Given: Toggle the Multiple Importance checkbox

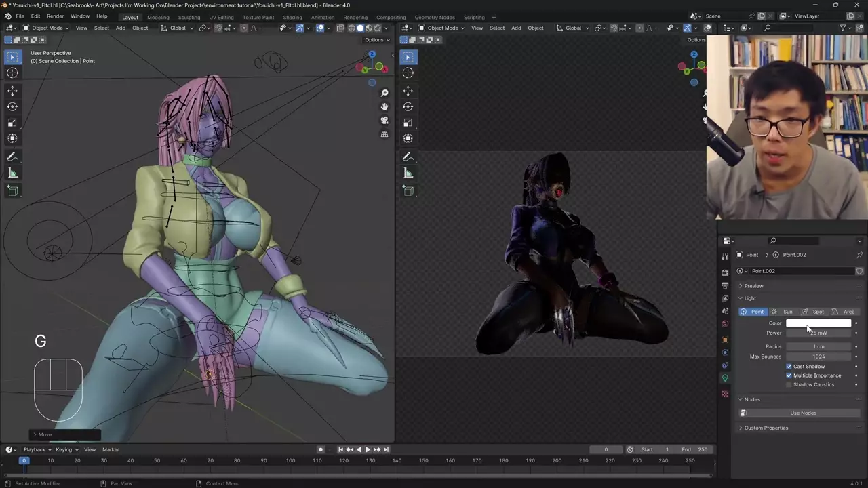Looking at the screenshot, I should click(x=789, y=375).
